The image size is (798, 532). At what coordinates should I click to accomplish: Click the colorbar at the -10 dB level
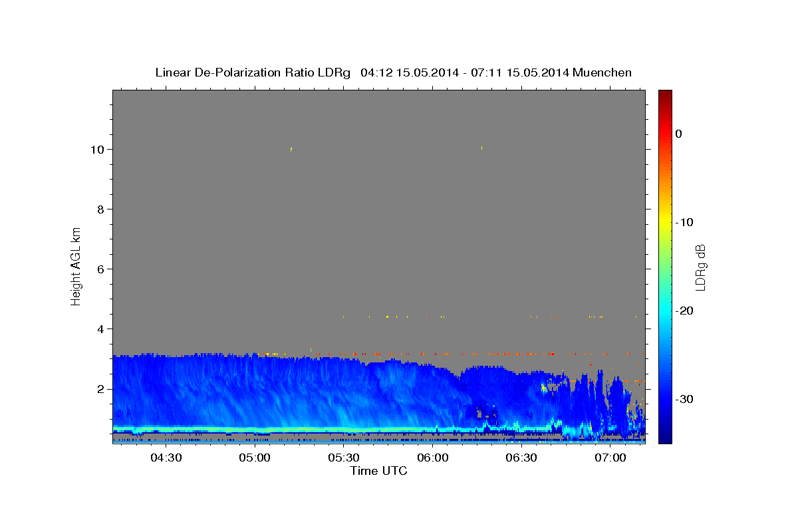[664, 222]
